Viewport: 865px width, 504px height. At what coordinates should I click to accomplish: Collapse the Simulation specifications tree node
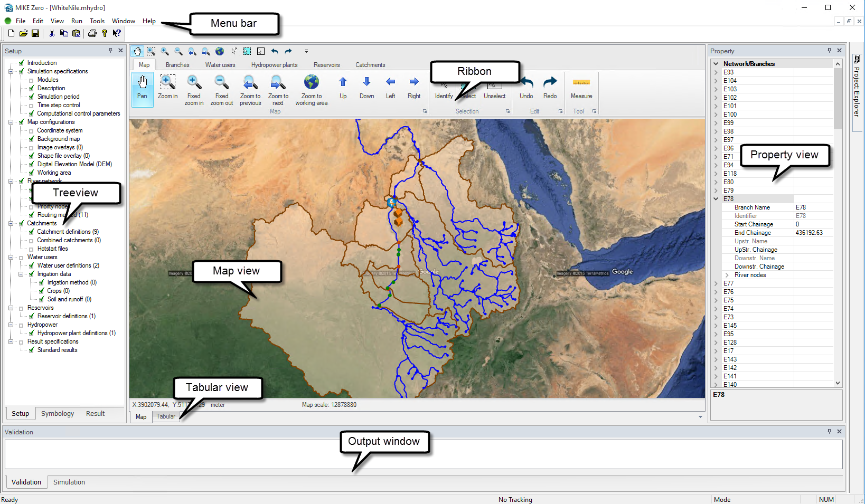point(11,71)
